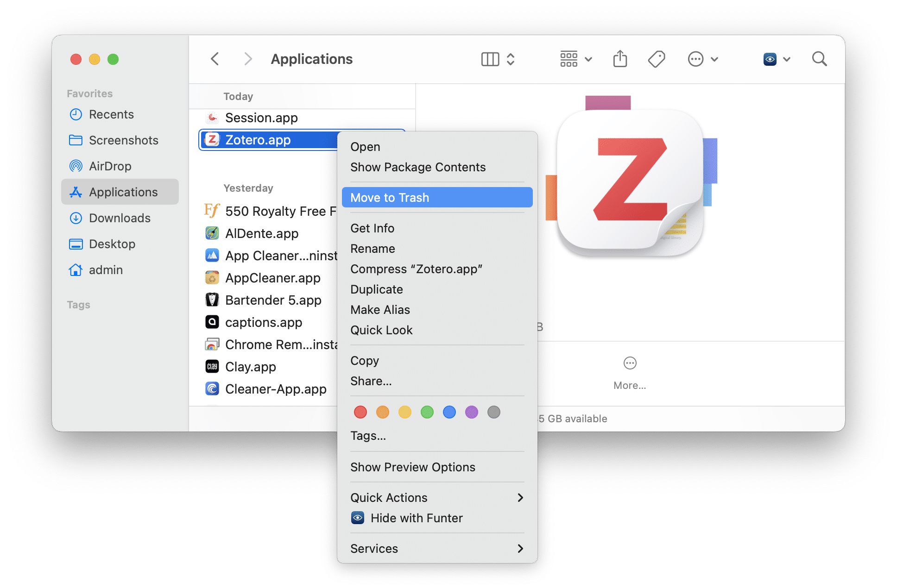Image resolution: width=897 pixels, height=588 pixels.
Task: Select AirDrop in the sidebar
Action: tap(120, 166)
